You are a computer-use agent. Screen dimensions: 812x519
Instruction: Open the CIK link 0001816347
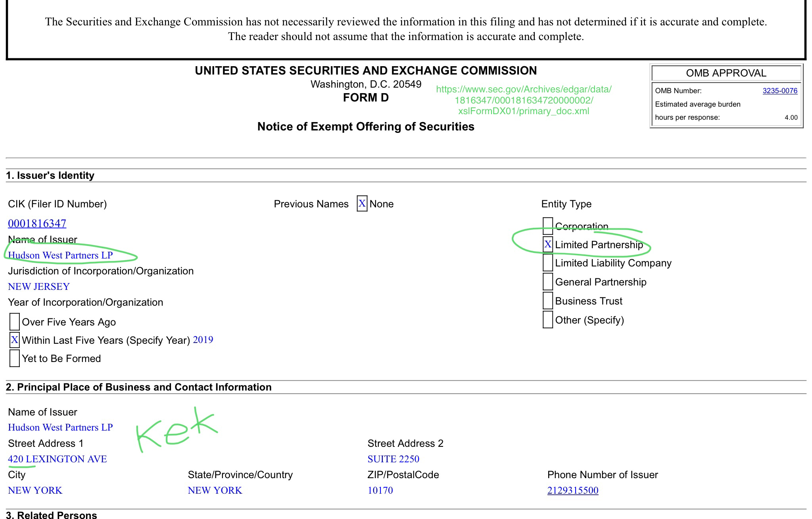point(37,224)
